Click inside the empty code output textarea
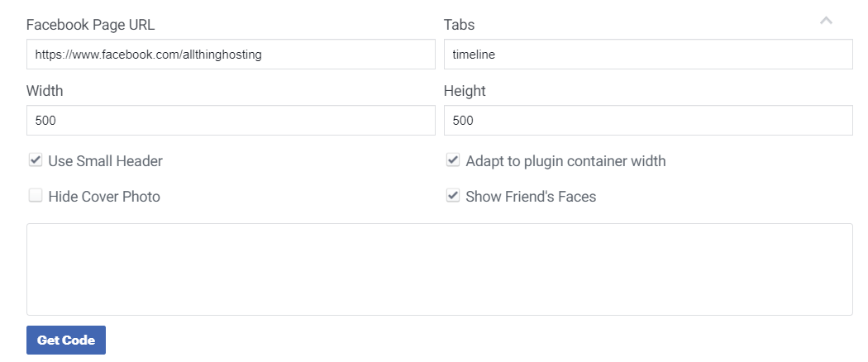This screenshot has width=868, height=362. click(439, 269)
